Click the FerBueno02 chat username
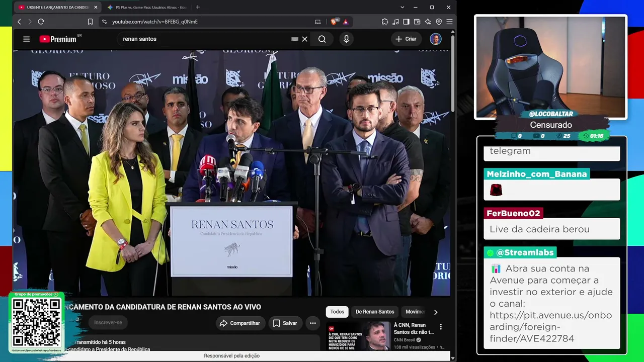The height and width of the screenshot is (362, 644). coord(513,213)
